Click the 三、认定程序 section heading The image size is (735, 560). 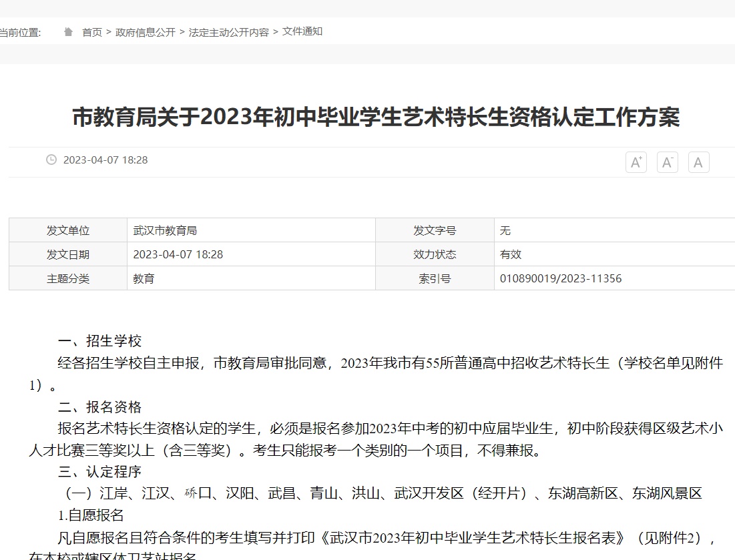[100, 472]
